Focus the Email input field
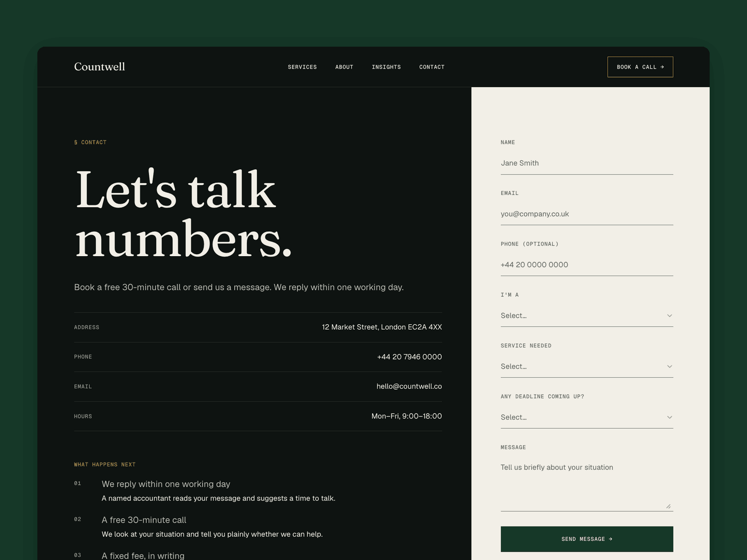Screen dimensions: 747x560 click(x=587, y=214)
